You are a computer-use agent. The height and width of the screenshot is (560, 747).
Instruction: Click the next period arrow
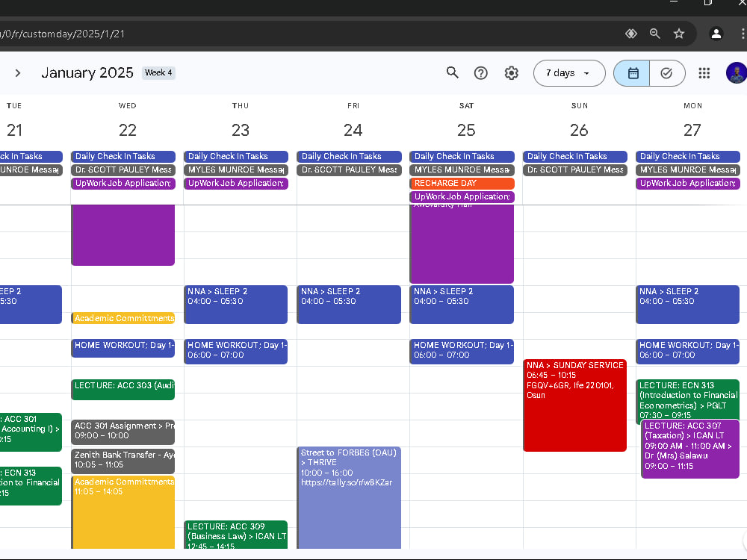(x=18, y=73)
